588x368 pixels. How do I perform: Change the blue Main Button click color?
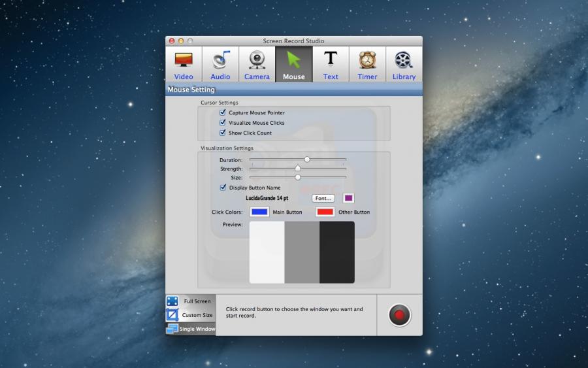(259, 212)
